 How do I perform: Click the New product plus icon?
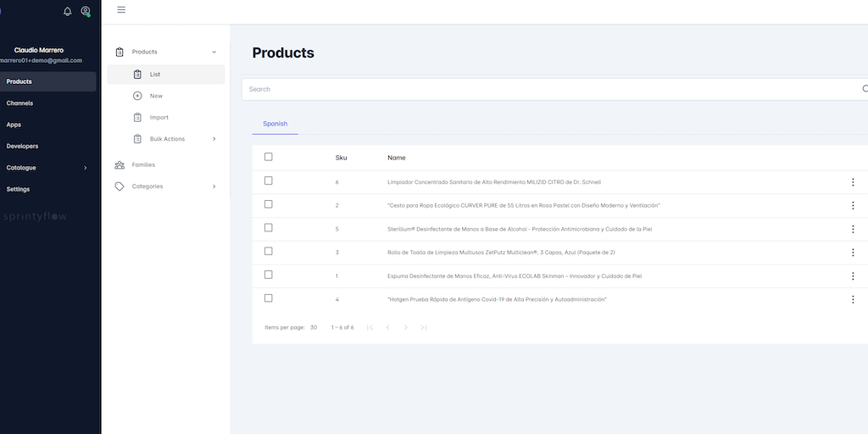pos(137,96)
